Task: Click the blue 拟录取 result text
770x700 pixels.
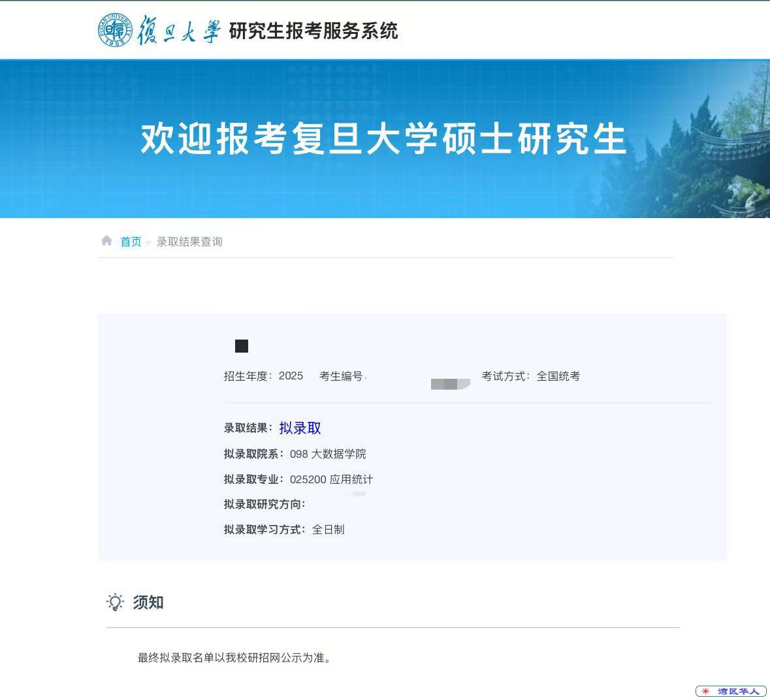Action: point(300,428)
